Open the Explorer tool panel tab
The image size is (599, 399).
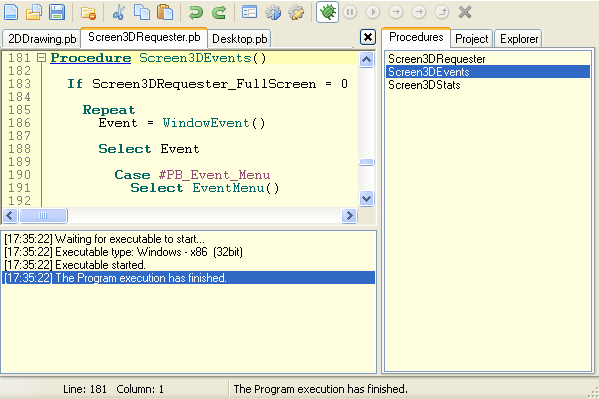(x=519, y=39)
